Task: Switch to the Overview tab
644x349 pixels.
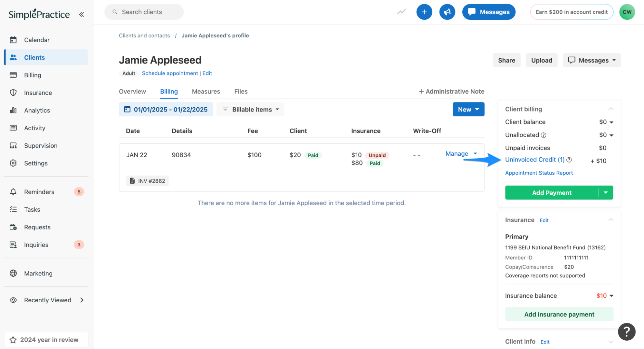Action: point(132,92)
